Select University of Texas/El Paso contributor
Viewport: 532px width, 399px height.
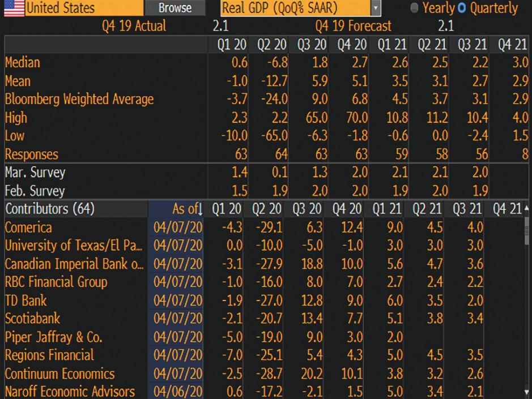74,246
